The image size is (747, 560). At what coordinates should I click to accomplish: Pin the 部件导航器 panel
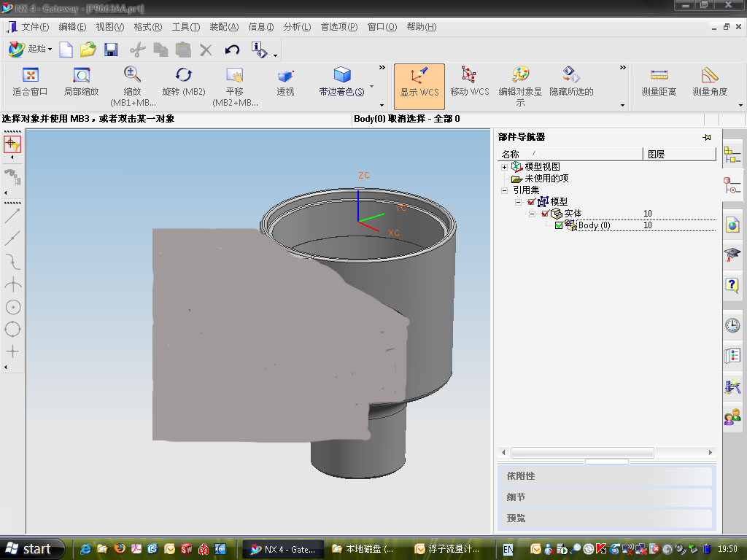coord(707,138)
